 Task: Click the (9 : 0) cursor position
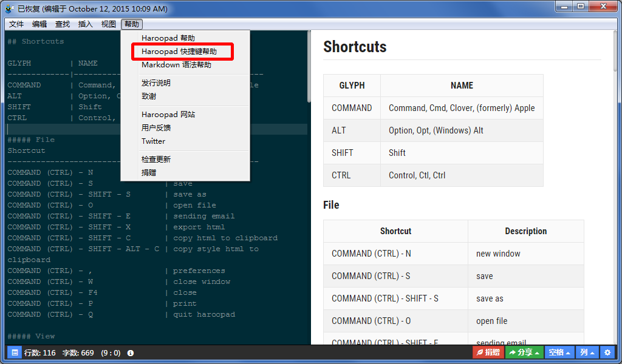click(x=111, y=353)
